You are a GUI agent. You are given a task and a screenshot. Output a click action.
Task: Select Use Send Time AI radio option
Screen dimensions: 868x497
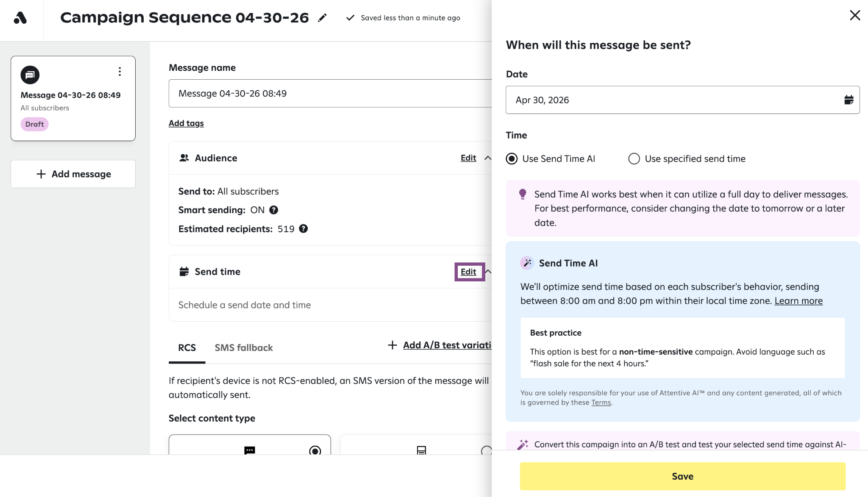point(512,159)
